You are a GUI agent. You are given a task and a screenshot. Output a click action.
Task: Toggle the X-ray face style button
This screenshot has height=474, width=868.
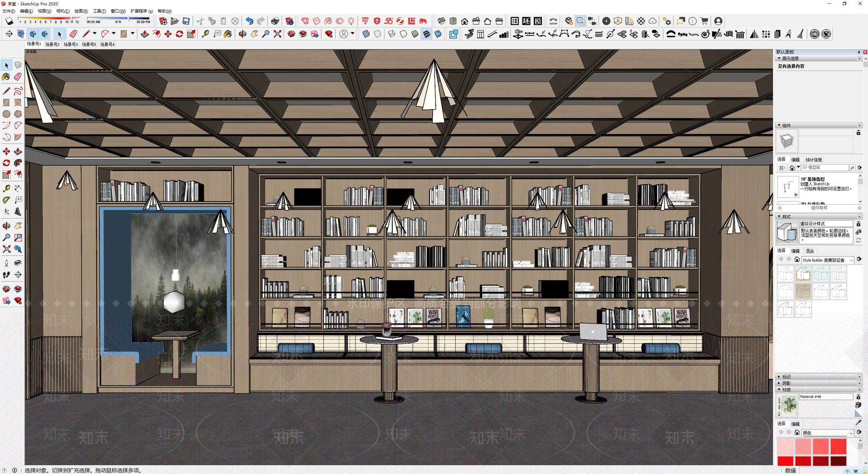coord(366,34)
